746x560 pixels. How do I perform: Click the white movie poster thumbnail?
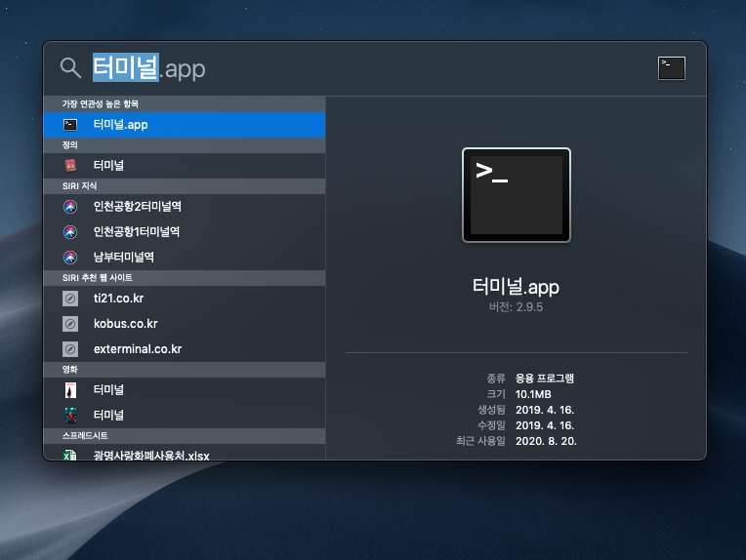click(x=70, y=390)
